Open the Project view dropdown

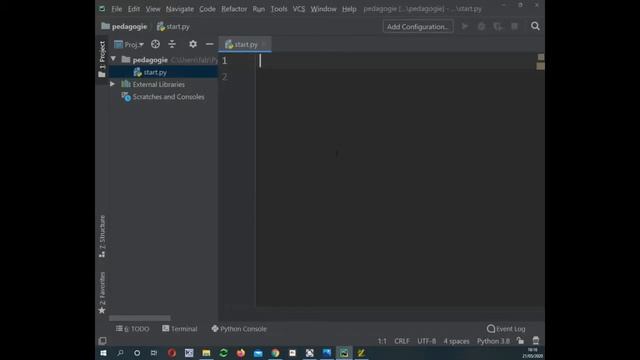point(129,44)
